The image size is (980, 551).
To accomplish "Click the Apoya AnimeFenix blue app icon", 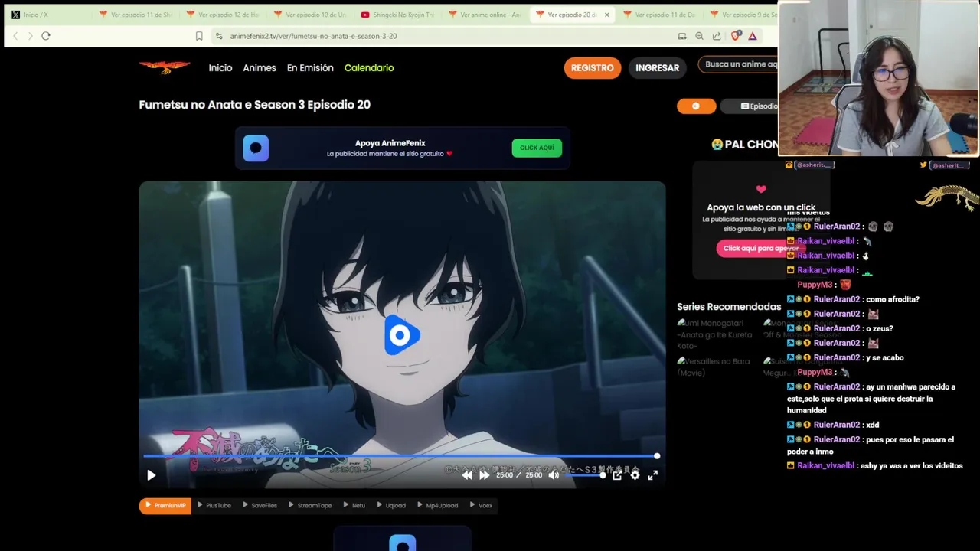I will coord(256,148).
